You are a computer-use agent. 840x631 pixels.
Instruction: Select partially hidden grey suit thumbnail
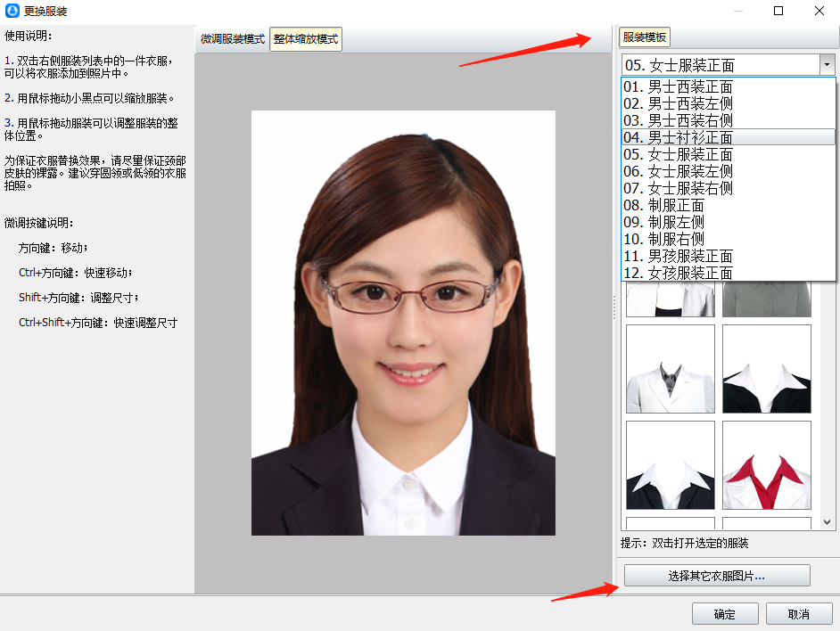pos(767,299)
